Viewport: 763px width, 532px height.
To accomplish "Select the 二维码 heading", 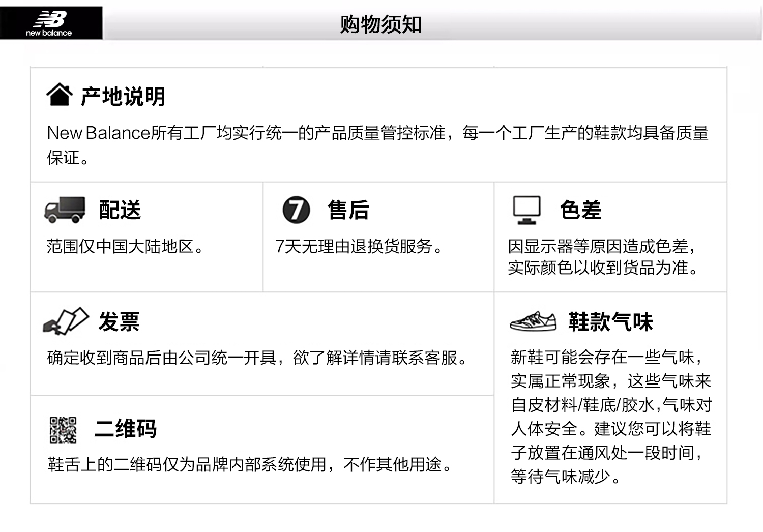I will [126, 429].
